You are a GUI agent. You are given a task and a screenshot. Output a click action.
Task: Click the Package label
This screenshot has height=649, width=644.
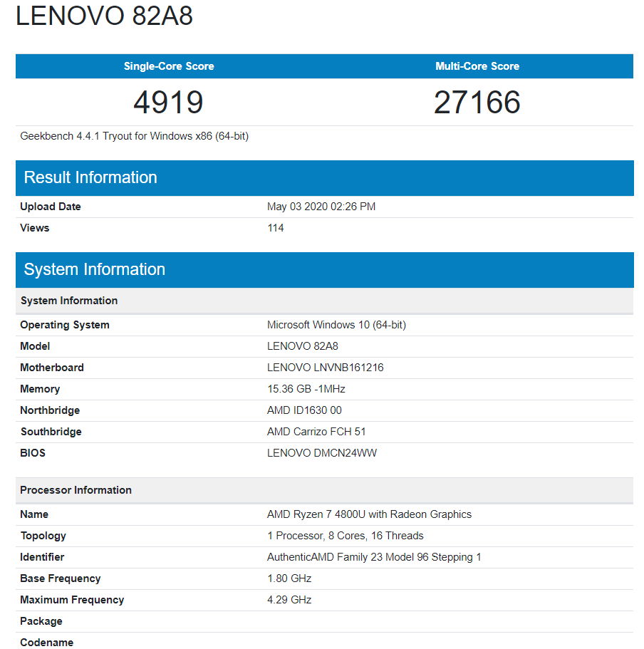(41, 622)
